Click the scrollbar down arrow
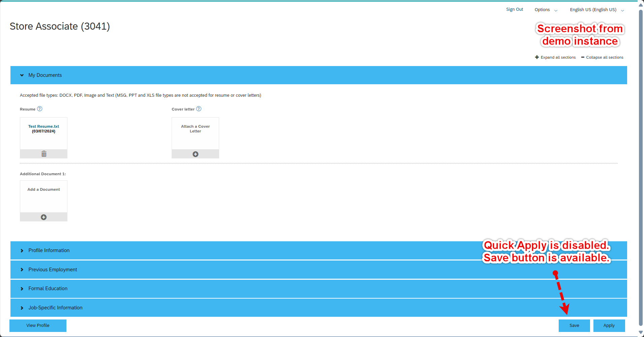Screen dimensions: 644x337 pos(641,333)
